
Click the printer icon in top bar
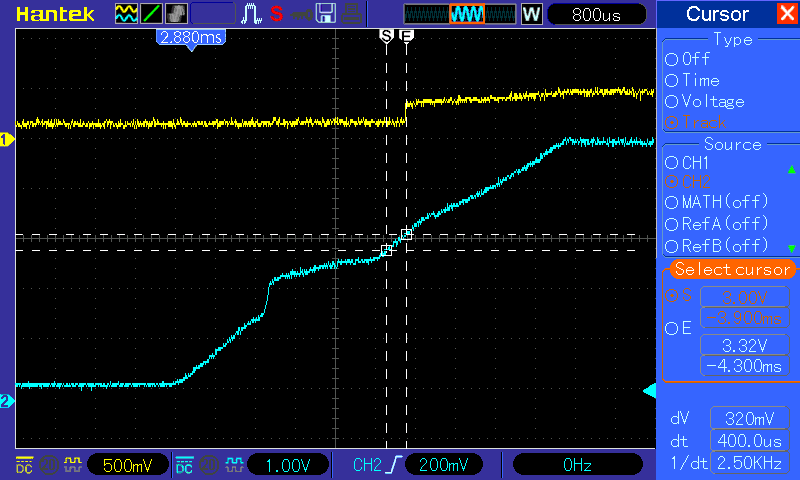(x=352, y=14)
